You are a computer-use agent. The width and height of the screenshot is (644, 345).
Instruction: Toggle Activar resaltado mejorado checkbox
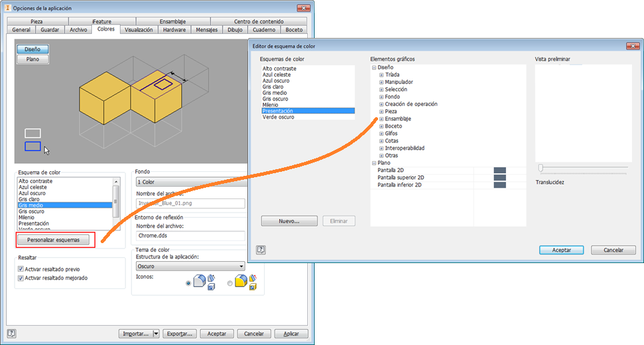(21, 278)
